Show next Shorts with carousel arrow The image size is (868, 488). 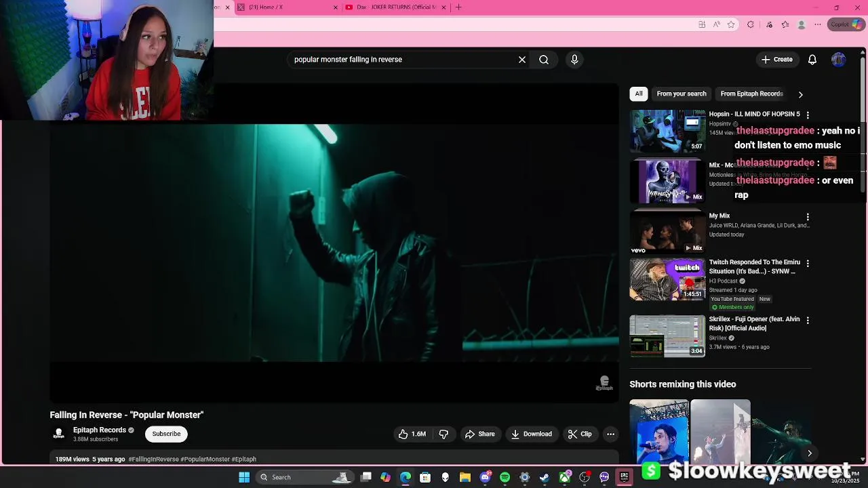[809, 453]
